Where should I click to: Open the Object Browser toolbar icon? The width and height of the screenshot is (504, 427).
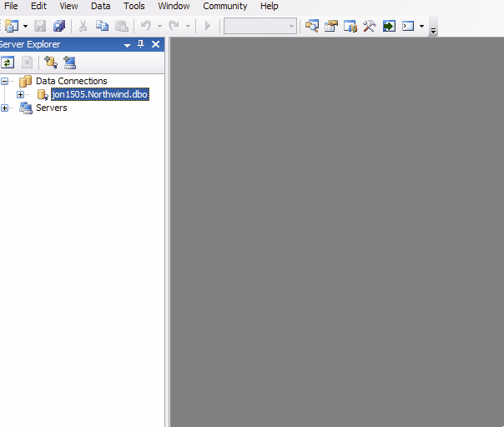(350, 26)
